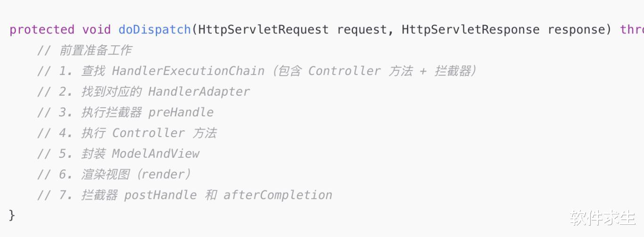Click the closing curly brace
The width and height of the screenshot is (644, 237).
pos(12,215)
